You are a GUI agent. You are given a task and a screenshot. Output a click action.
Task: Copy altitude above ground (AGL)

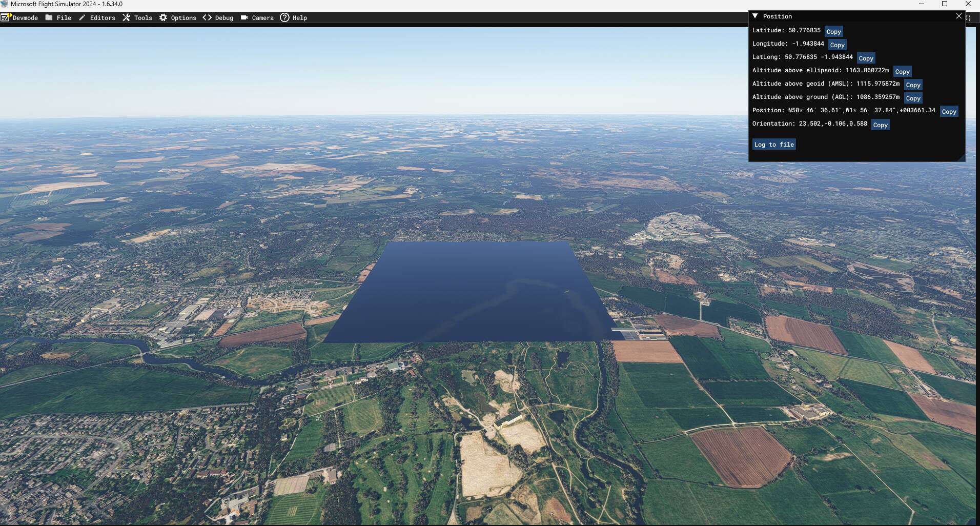(913, 98)
